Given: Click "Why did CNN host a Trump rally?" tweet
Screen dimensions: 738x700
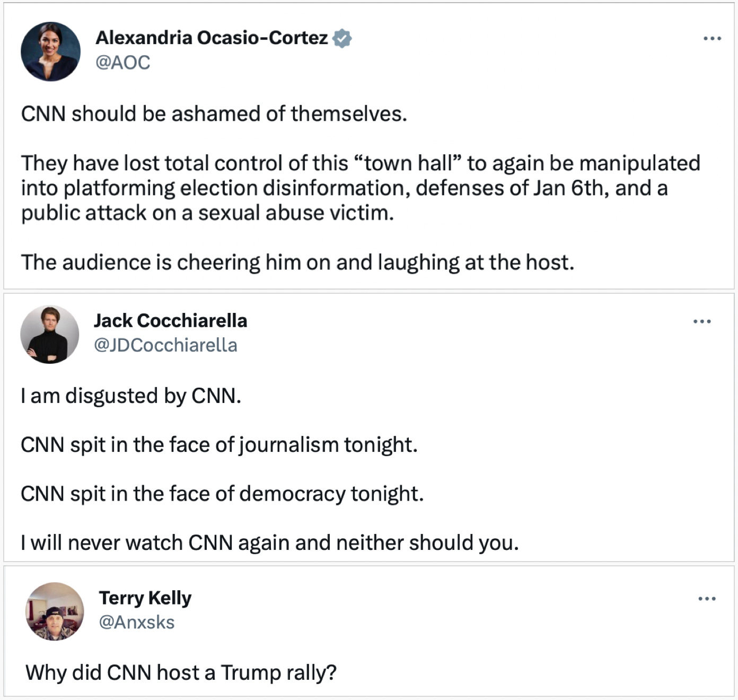Looking at the screenshot, I should click(181, 672).
